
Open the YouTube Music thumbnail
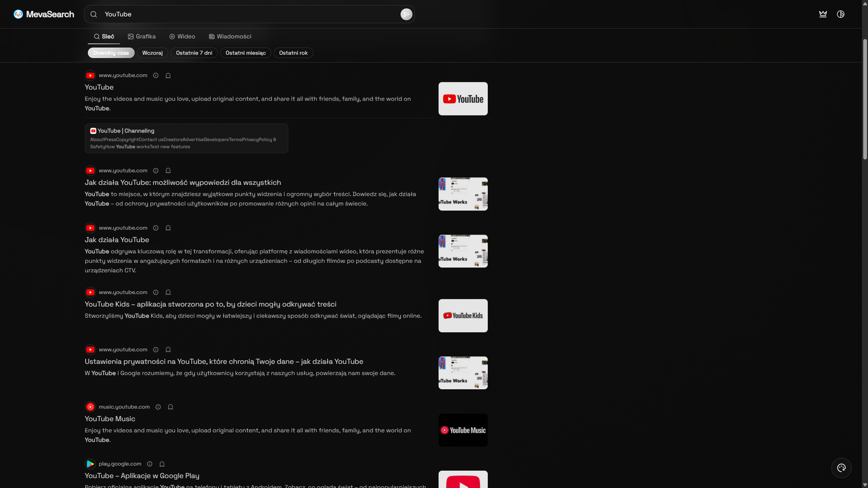point(463,430)
